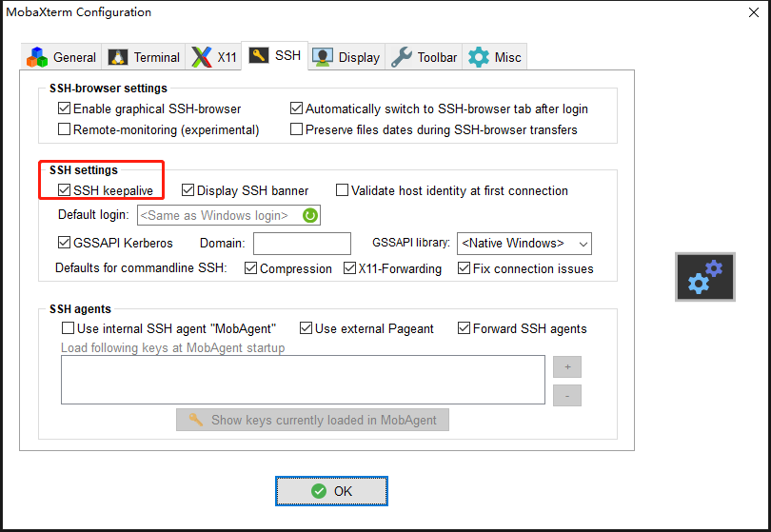This screenshot has width=771, height=532.
Task: Click the Domain text field
Action: pos(302,243)
